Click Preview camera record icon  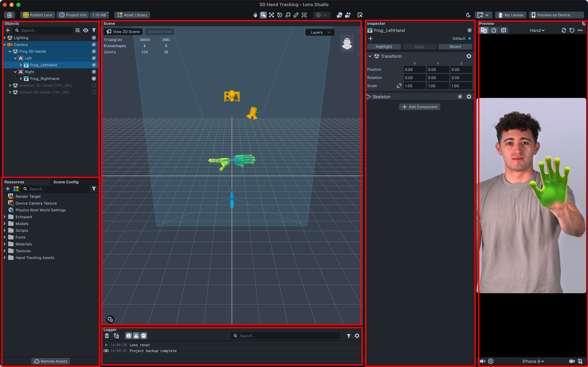572,361
